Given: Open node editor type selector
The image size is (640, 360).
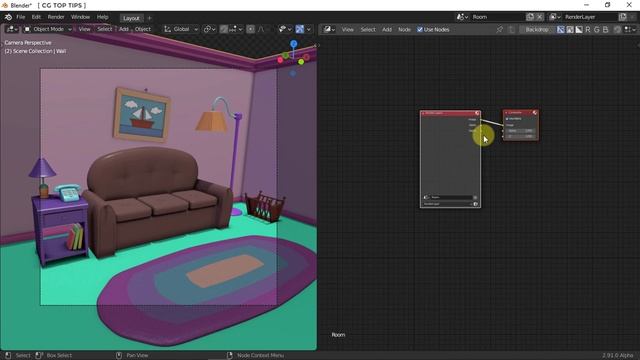Looking at the screenshot, I should click(x=329, y=29).
